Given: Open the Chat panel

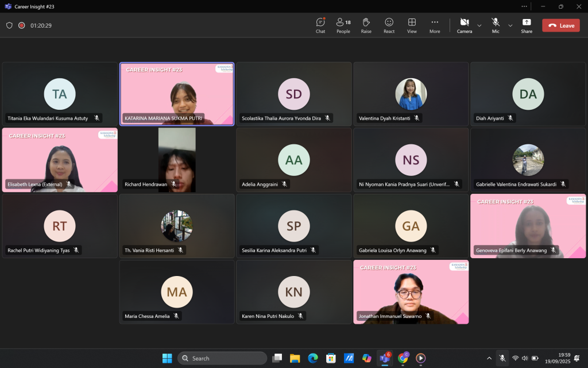Looking at the screenshot, I should coord(320,25).
